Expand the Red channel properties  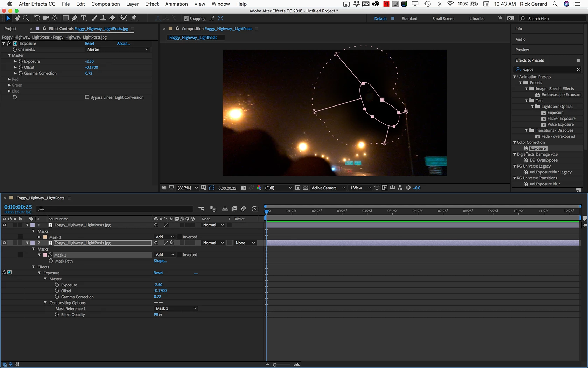pos(9,79)
